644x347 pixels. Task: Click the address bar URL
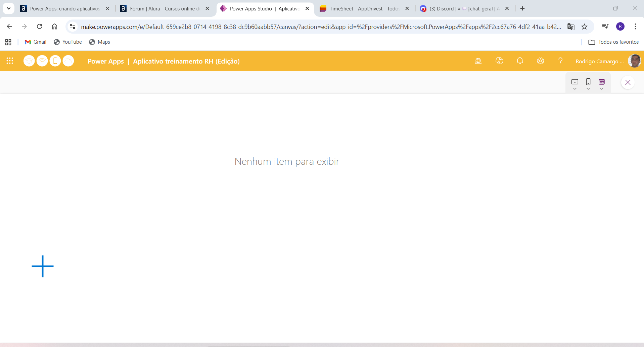coord(321,27)
